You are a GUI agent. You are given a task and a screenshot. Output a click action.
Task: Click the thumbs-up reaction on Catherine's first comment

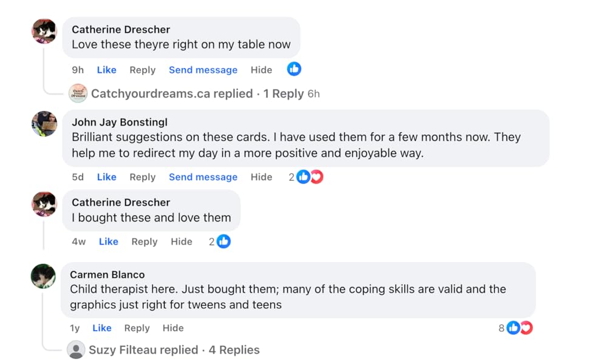tap(294, 69)
